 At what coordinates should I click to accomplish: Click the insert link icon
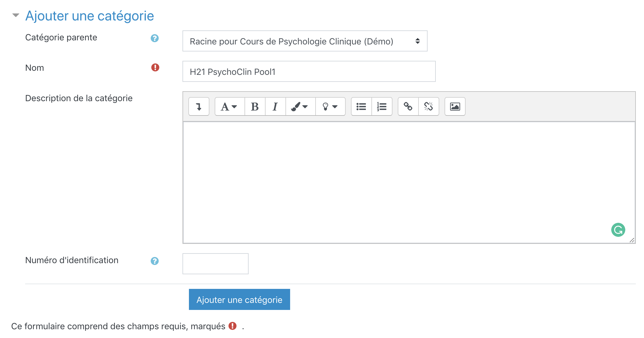(408, 107)
